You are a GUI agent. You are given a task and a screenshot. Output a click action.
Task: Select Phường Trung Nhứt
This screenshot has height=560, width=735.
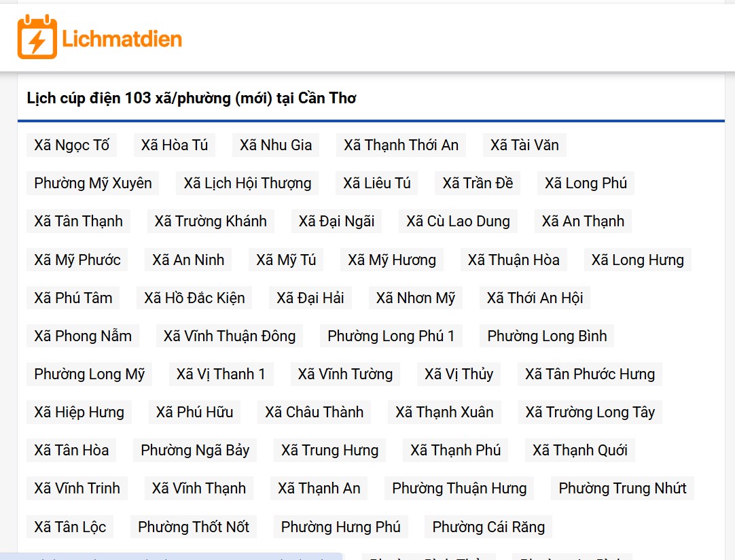tap(622, 488)
